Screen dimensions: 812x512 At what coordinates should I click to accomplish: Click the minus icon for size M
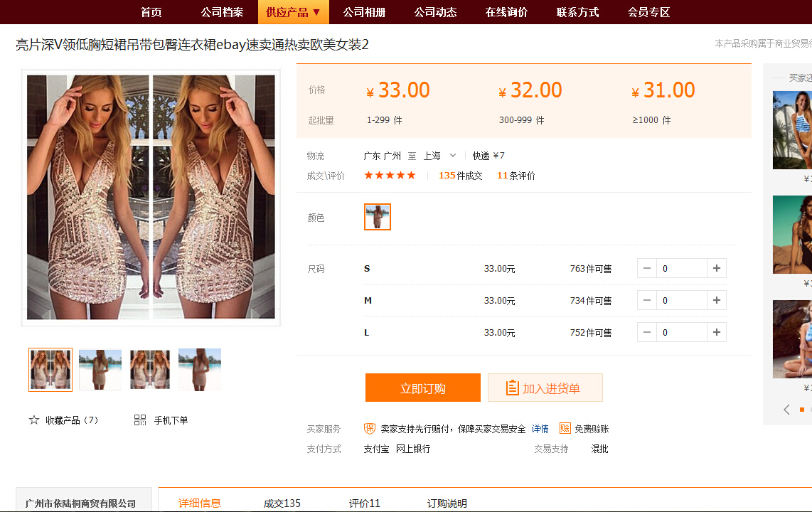(647, 300)
